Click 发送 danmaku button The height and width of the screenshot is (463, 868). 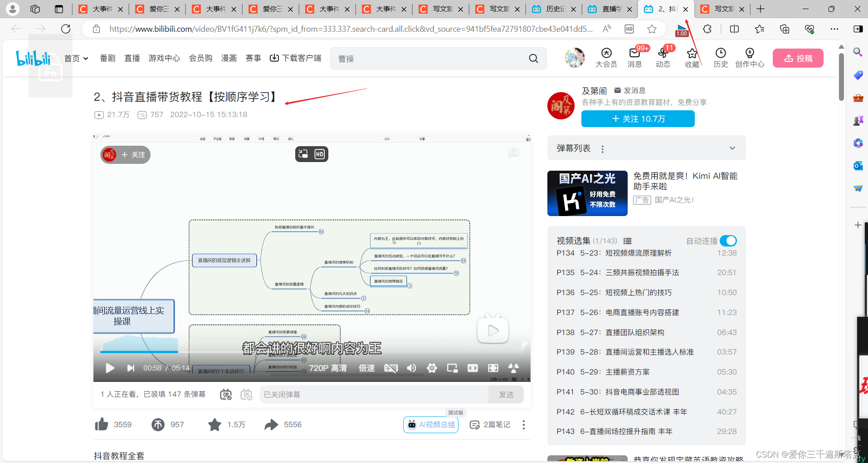click(x=506, y=394)
